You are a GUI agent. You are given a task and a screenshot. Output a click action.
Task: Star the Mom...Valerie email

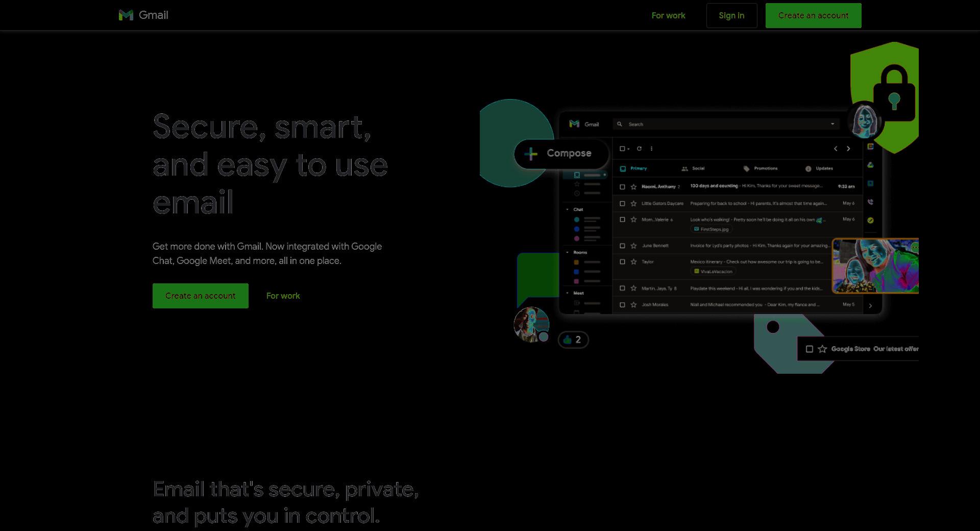(633, 220)
